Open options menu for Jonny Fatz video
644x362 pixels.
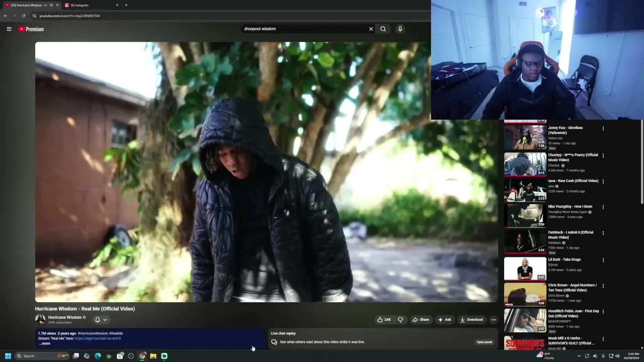tap(603, 129)
